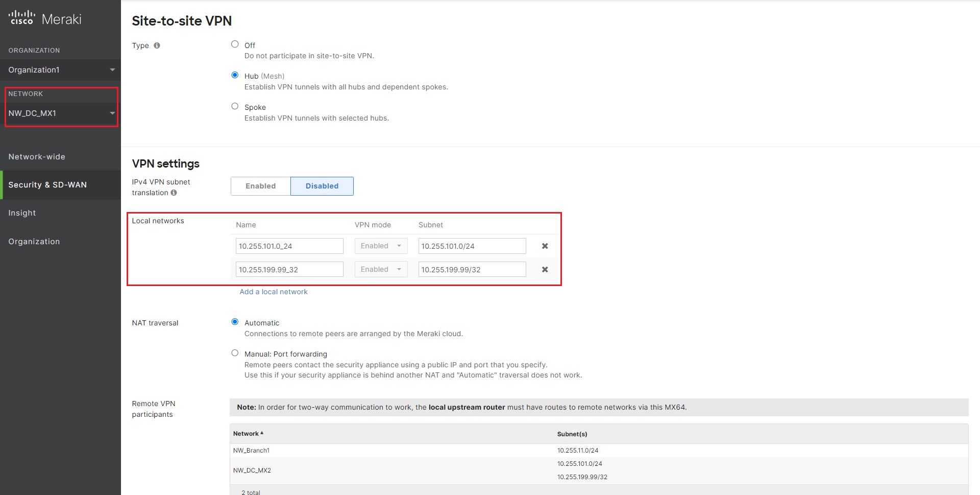This screenshot has height=495, width=980.
Task: Click Add a local network
Action: [x=274, y=292]
